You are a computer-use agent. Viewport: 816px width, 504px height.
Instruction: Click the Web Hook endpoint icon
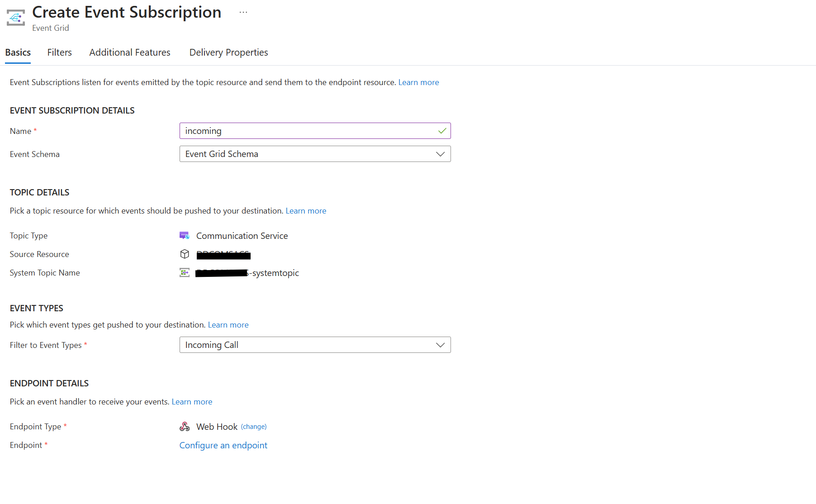(185, 427)
